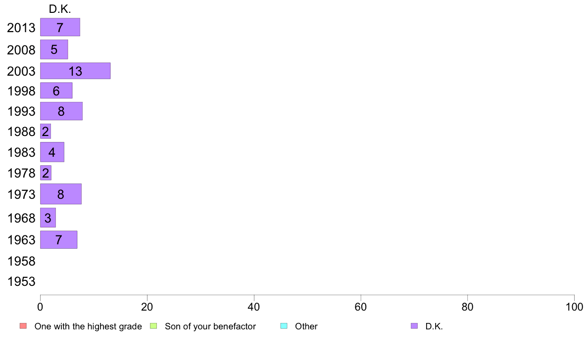This screenshot has height=364, width=588.
Task: Select the 2008 bar showing 5
Action: pyautogui.click(x=54, y=49)
